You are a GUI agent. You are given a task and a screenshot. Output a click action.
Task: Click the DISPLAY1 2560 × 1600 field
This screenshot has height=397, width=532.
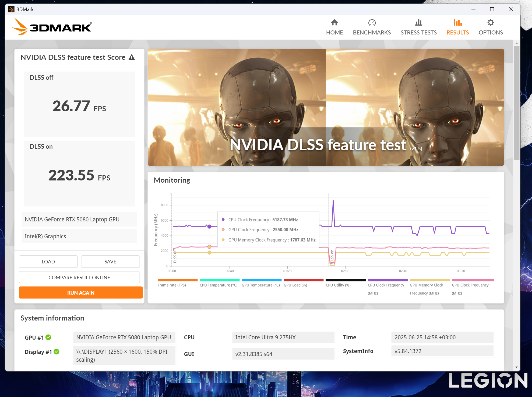click(124, 356)
